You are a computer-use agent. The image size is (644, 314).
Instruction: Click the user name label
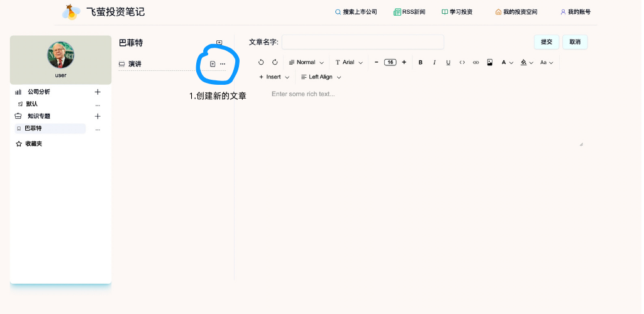[60, 75]
